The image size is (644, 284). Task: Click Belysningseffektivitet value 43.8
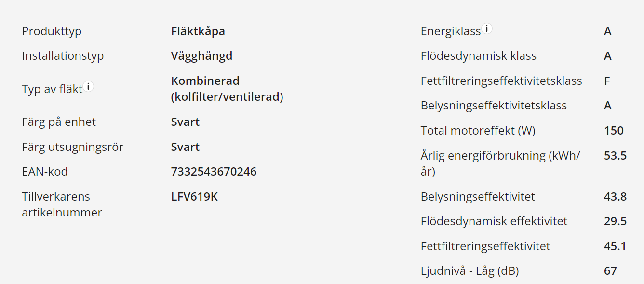(615, 197)
